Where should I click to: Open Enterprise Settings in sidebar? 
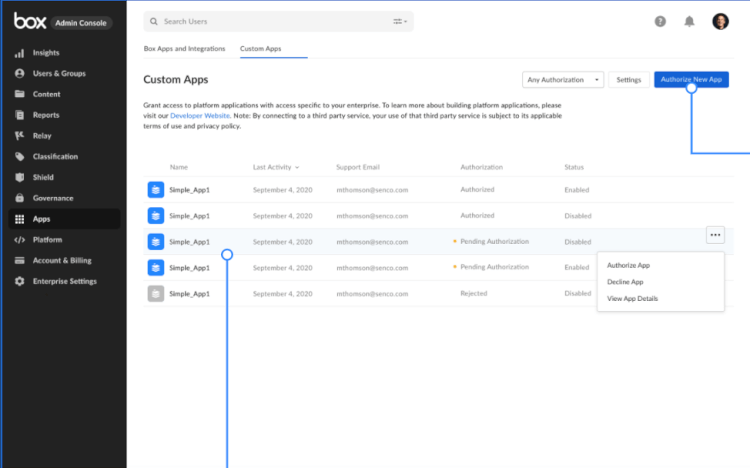point(65,281)
